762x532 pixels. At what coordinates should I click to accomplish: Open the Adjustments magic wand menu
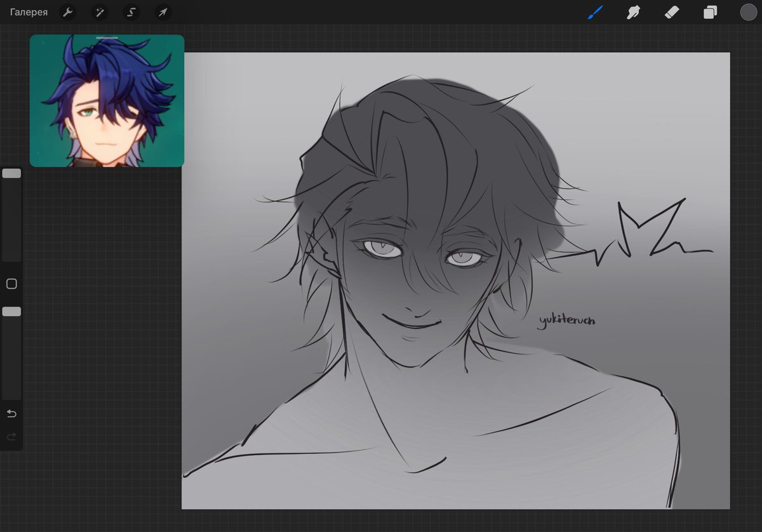100,12
